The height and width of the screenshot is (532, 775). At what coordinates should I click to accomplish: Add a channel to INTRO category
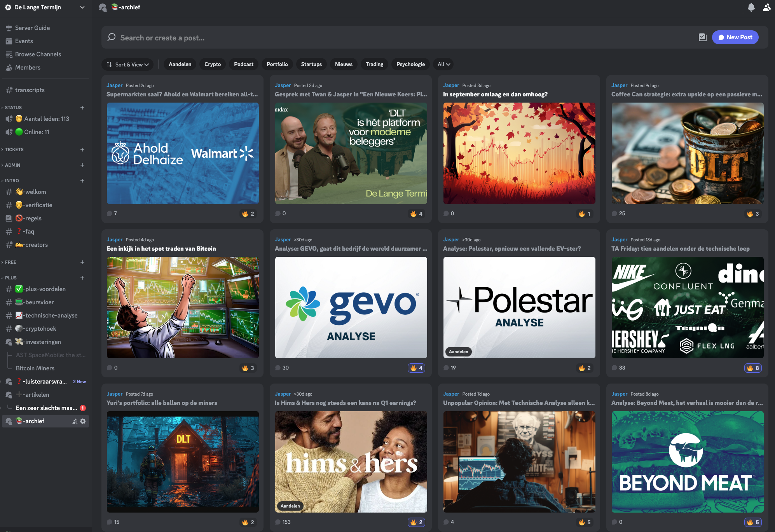[x=82, y=181]
